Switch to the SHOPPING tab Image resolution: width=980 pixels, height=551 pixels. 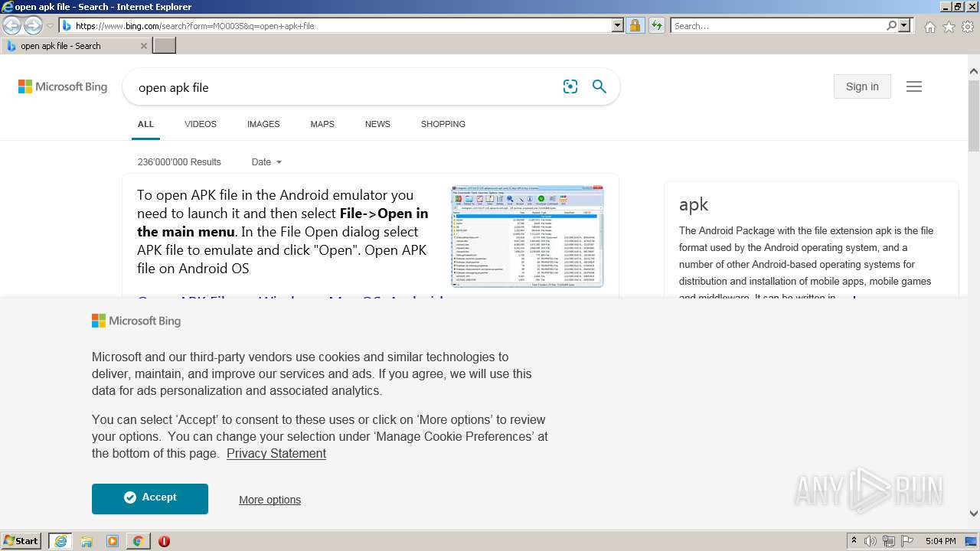pos(443,124)
